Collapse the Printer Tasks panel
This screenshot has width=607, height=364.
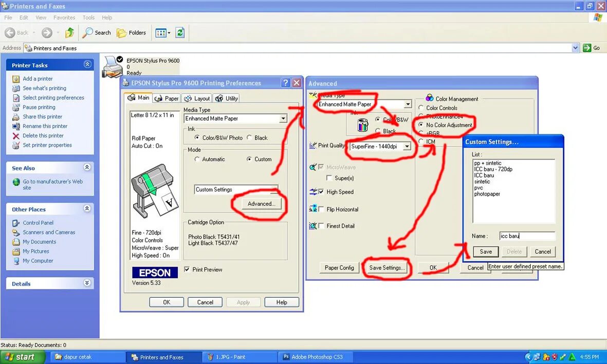pos(87,64)
